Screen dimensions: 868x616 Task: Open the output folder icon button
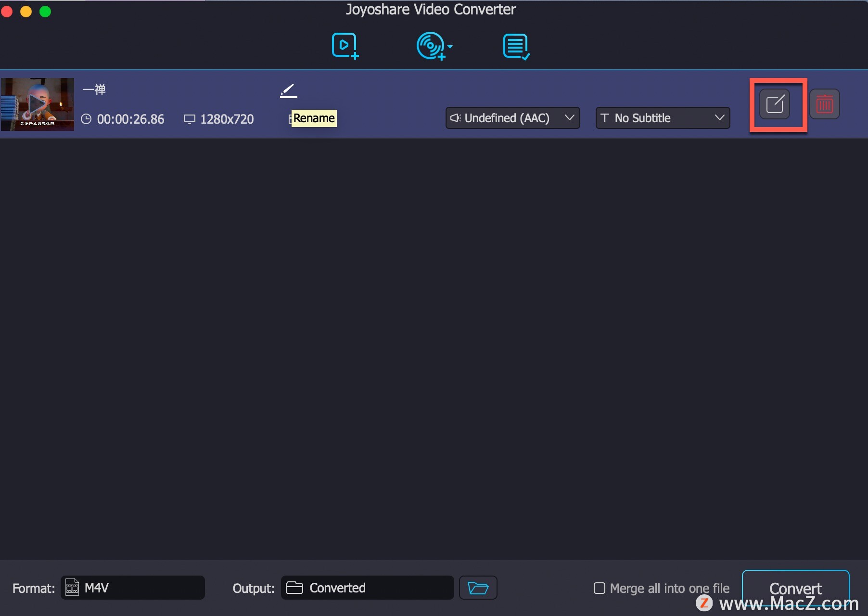tap(478, 588)
